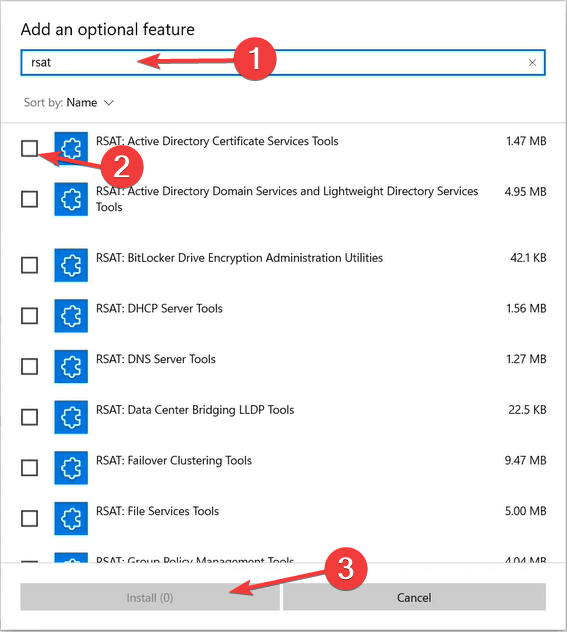Image resolution: width=567 pixels, height=632 pixels.
Task: Select the File Services Tools checkbox
Action: (29, 518)
